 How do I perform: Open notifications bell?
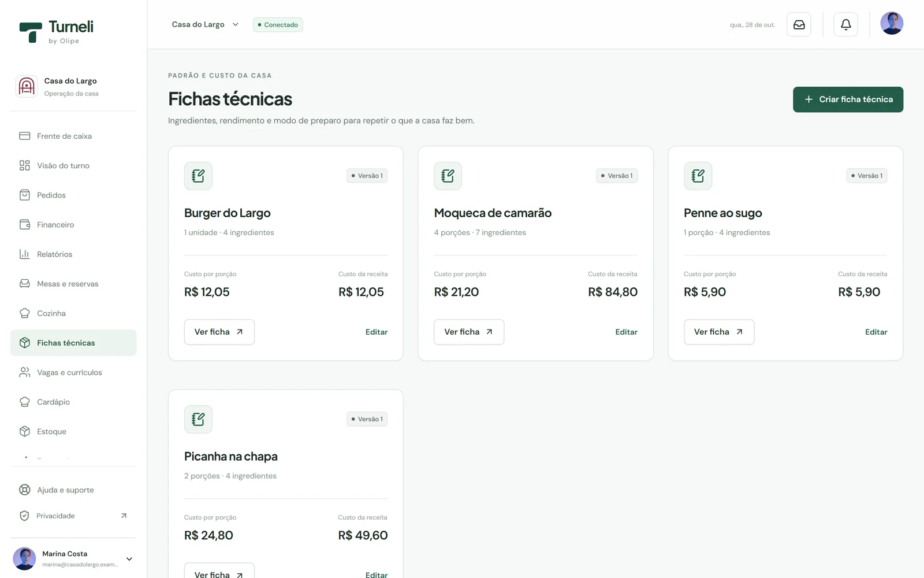pyautogui.click(x=845, y=25)
